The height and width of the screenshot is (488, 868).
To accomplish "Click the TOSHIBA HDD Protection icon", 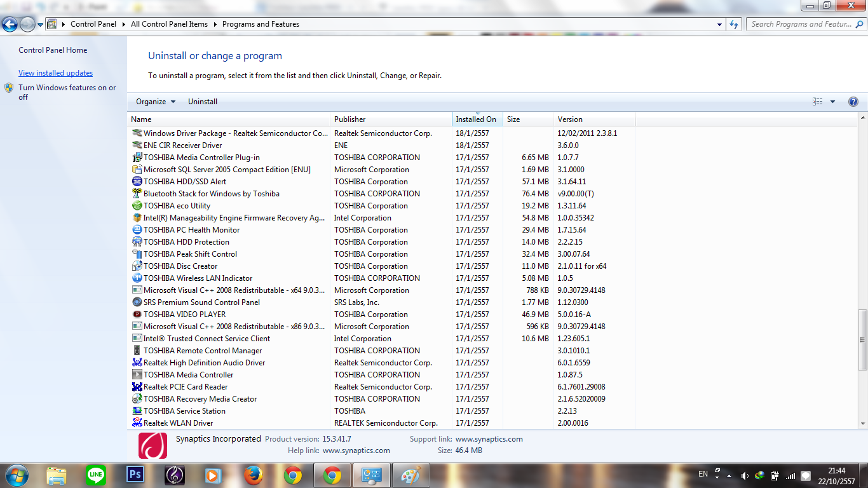I will tap(137, 242).
